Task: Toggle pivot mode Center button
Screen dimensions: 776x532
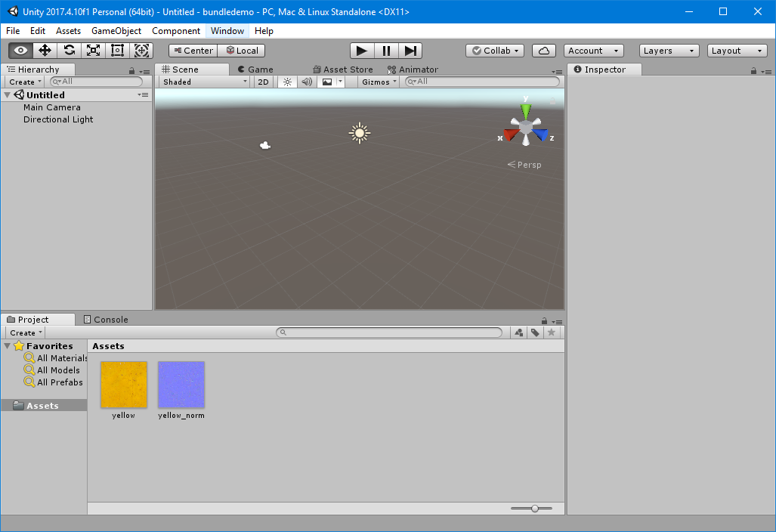Action: [x=193, y=51]
